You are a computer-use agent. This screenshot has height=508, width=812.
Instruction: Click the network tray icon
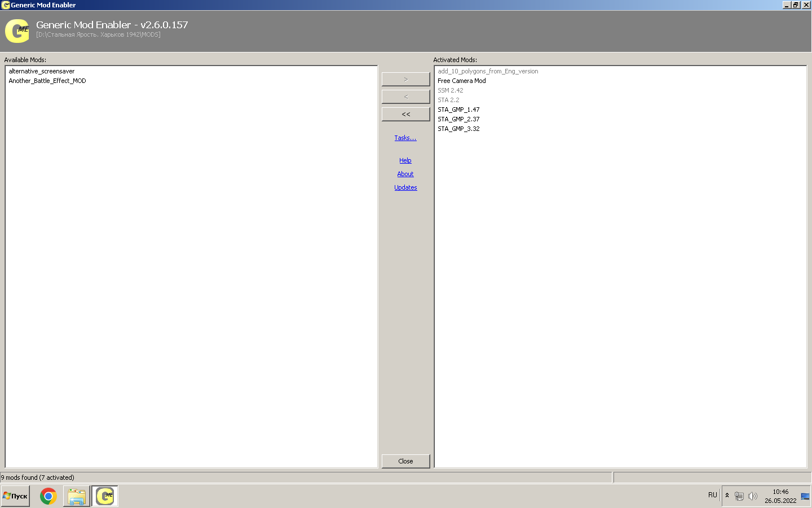click(x=739, y=496)
